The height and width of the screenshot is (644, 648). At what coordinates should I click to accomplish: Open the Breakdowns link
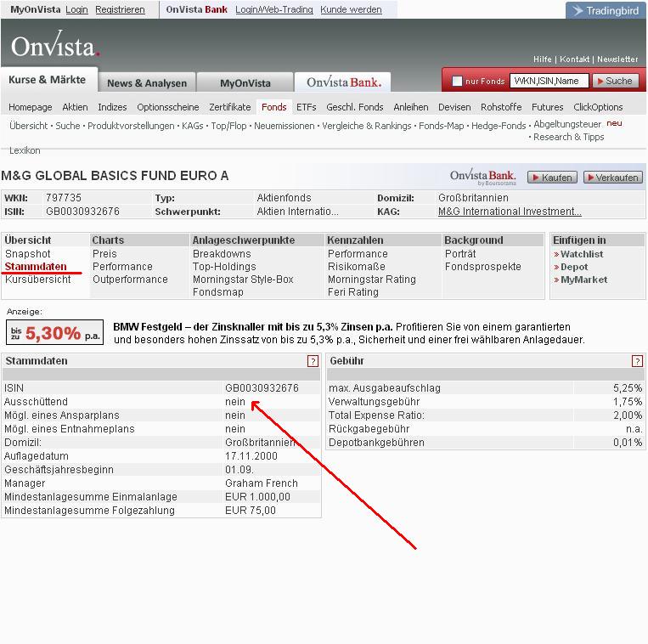tap(222, 254)
